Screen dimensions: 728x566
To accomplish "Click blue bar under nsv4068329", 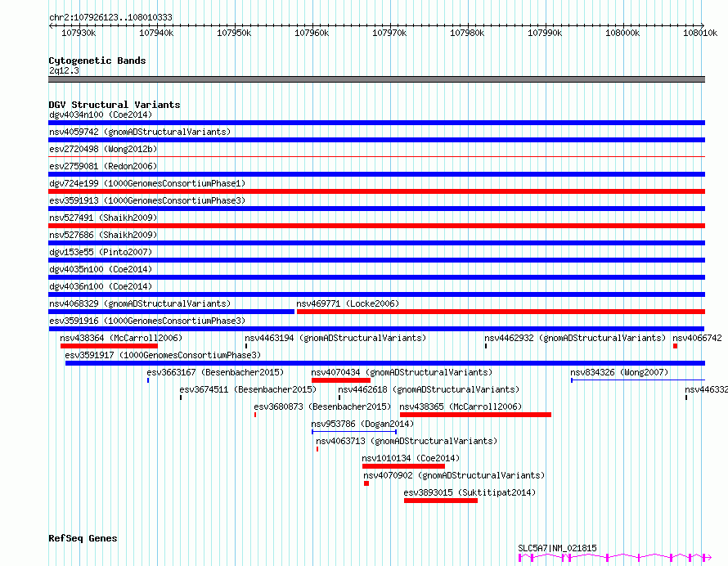I will point(171,312).
